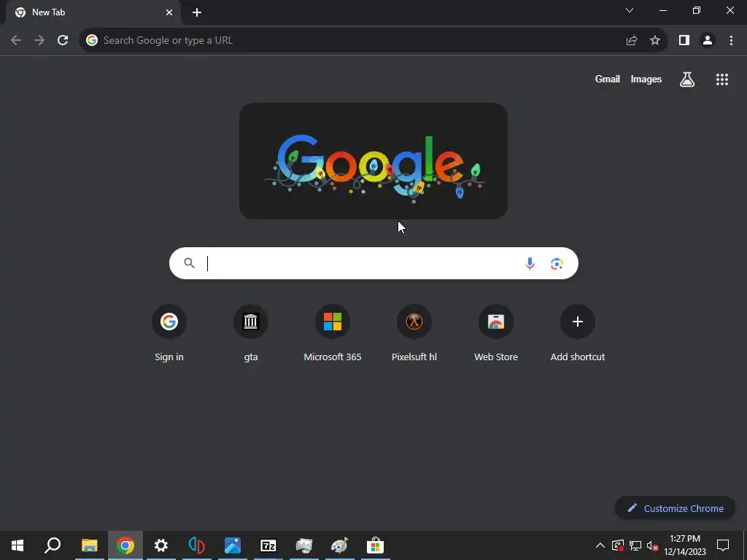
Task: Bookmark this tab with the star icon
Action: [655, 41]
